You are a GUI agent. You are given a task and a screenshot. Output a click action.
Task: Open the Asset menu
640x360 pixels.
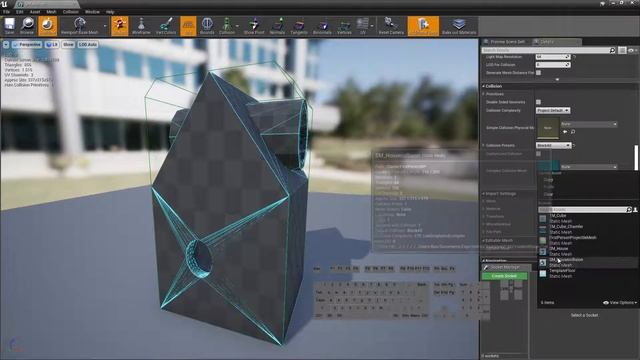coord(35,12)
